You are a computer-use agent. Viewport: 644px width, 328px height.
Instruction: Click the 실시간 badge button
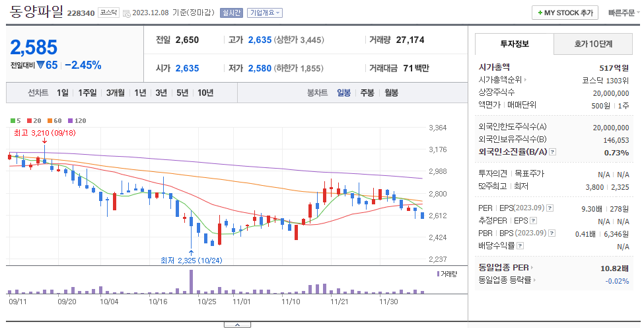point(231,13)
